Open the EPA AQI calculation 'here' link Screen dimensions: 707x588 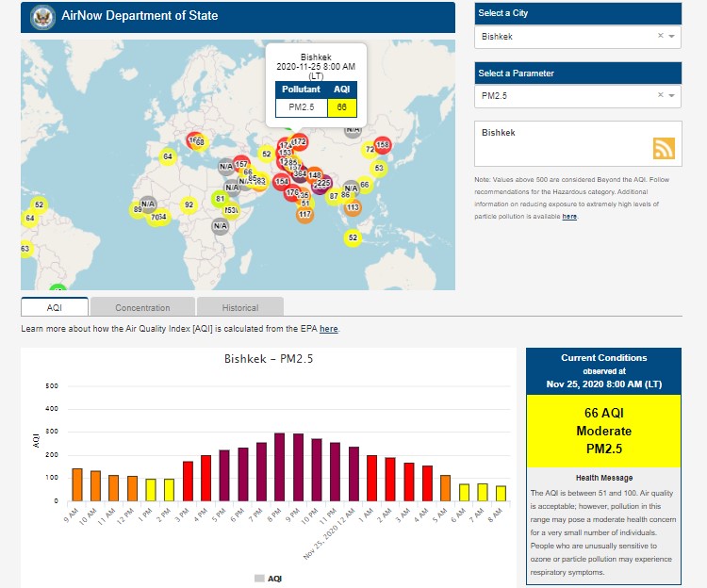328,329
